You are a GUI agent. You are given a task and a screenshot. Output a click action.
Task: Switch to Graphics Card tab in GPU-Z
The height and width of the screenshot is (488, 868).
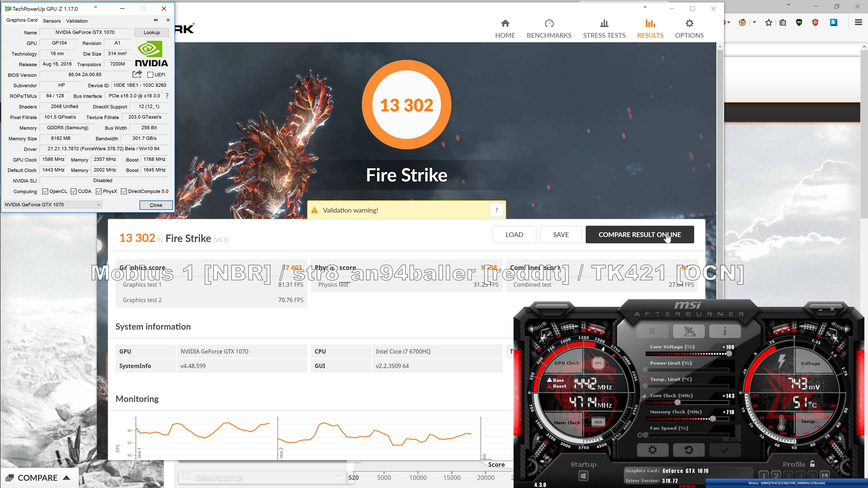(x=22, y=20)
